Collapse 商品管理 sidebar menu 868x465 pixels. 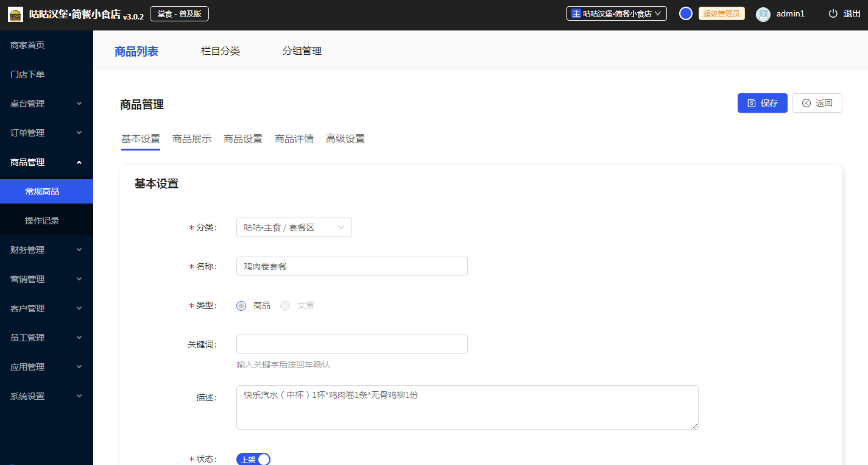point(46,162)
